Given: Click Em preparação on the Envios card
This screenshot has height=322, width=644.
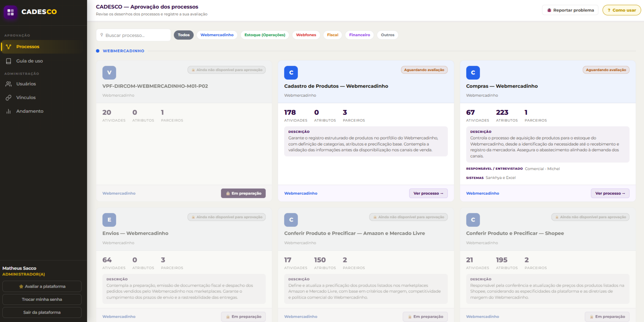Looking at the screenshot, I should coord(243,317).
